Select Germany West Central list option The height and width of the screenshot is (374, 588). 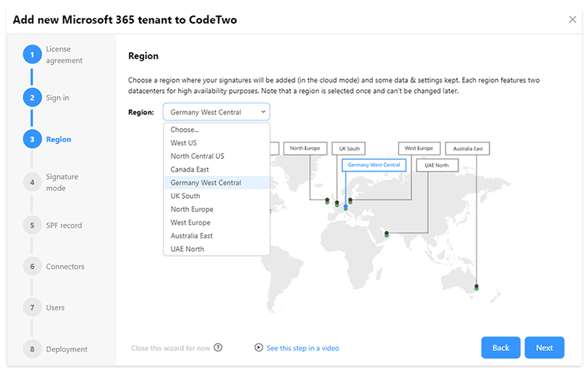[x=217, y=182]
